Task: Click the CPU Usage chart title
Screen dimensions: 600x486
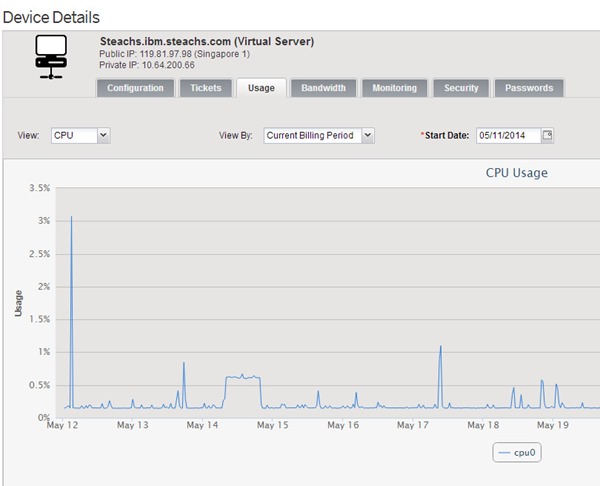Action: [517, 173]
